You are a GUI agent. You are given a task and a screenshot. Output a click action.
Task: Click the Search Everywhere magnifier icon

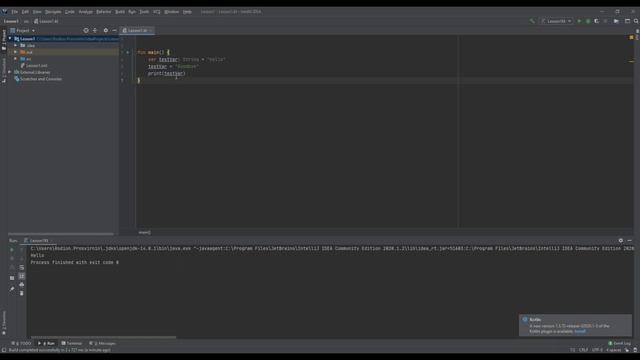(636, 21)
